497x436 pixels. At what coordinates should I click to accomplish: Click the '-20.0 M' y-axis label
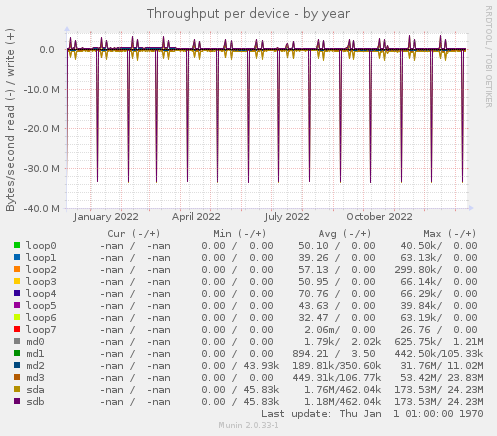(42, 129)
